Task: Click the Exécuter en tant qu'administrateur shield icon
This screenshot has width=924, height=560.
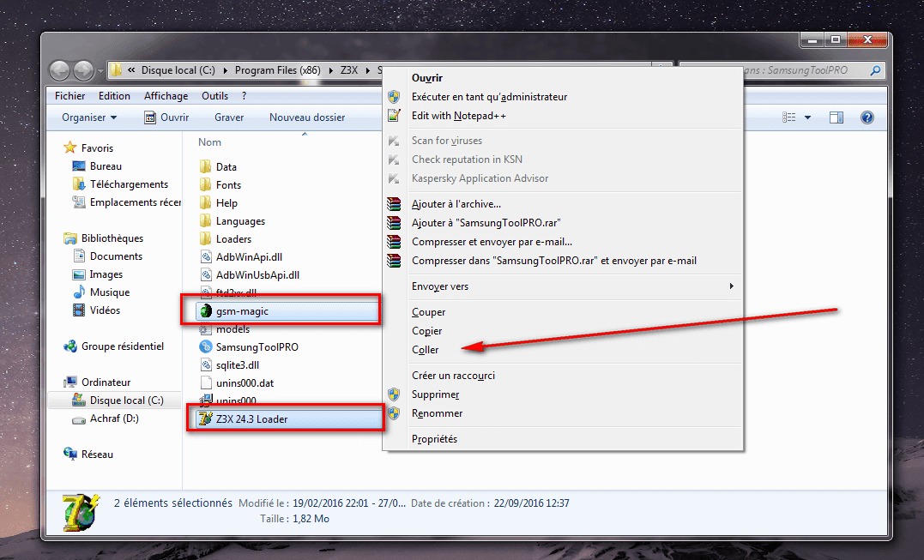Action: 394,97
